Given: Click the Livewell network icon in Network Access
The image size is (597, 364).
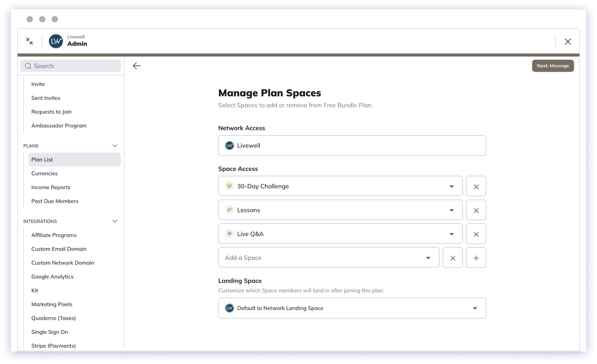Looking at the screenshot, I should 229,145.
